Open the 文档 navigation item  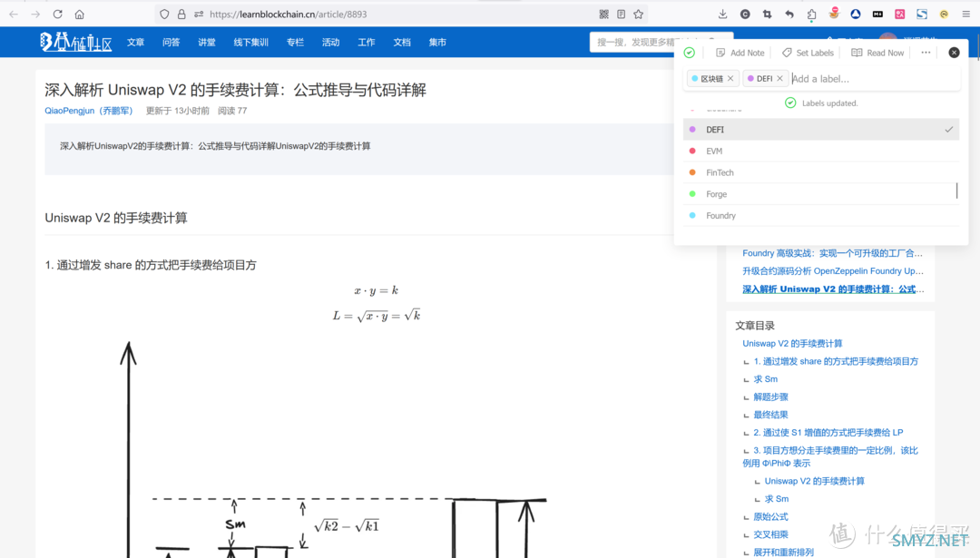click(402, 43)
